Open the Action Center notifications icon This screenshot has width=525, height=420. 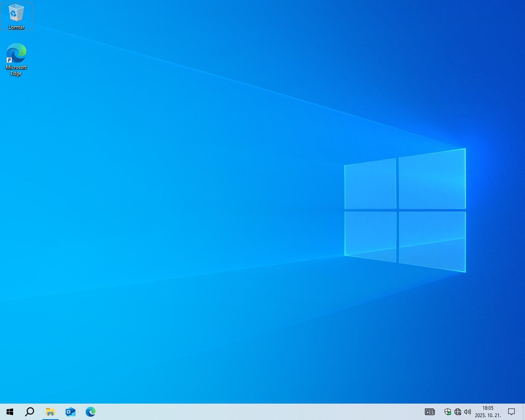point(511,412)
